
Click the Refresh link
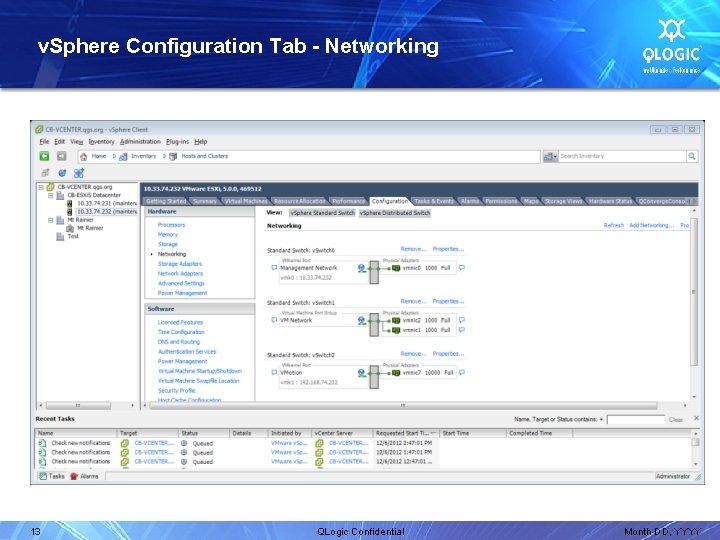coord(613,225)
